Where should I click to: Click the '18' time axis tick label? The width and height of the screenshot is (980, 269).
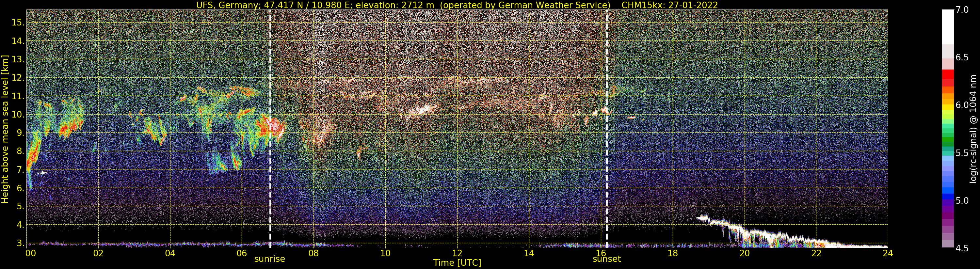click(673, 253)
